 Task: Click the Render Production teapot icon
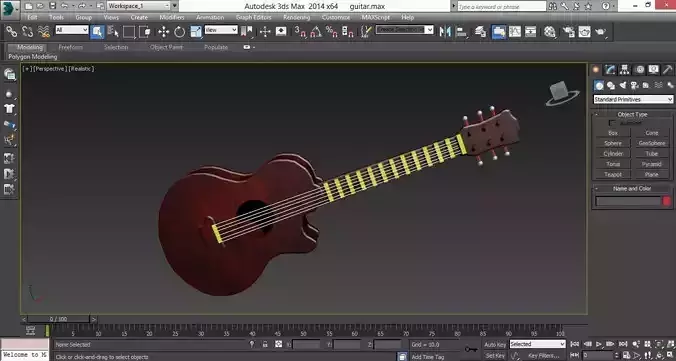click(601, 31)
